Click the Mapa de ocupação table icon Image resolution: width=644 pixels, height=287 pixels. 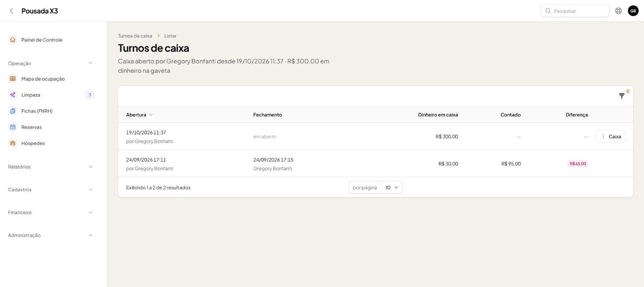(x=13, y=79)
